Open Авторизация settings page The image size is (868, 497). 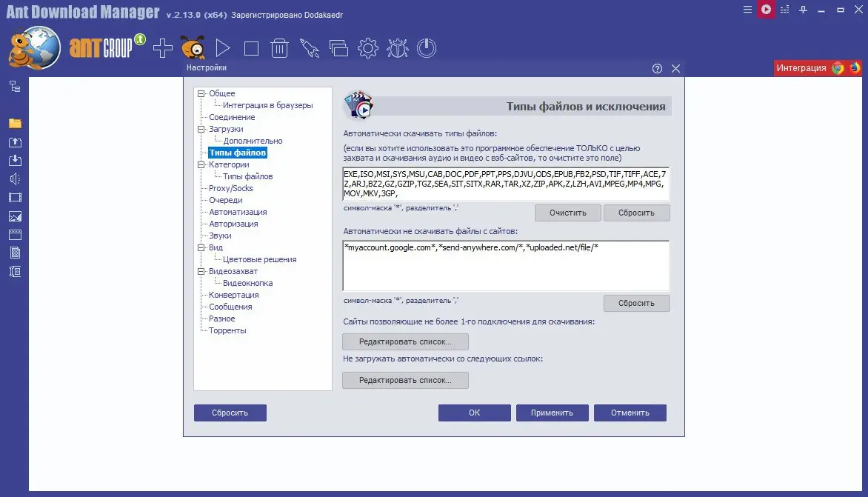click(x=233, y=224)
